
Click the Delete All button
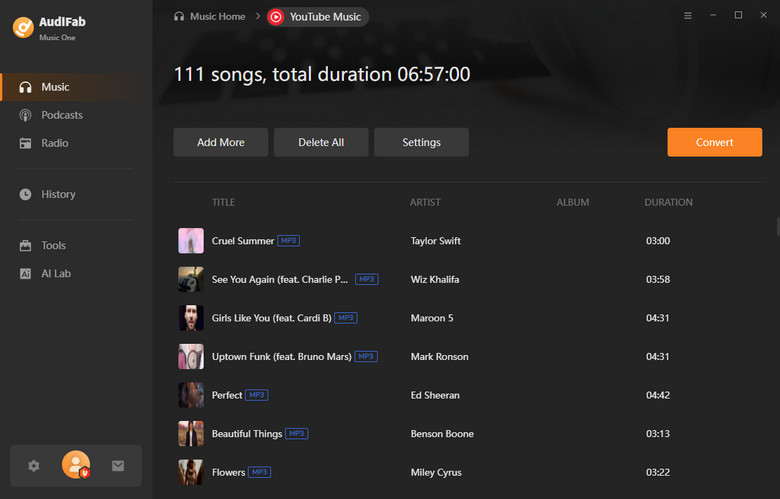point(321,142)
